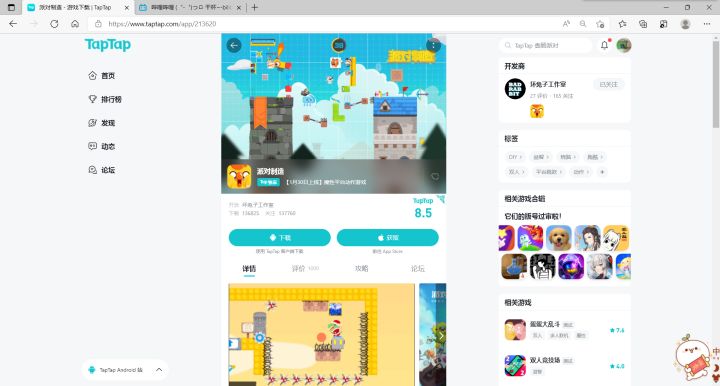720x386 pixels.
Task: Open the browser favorites star icon
Action: click(622, 24)
